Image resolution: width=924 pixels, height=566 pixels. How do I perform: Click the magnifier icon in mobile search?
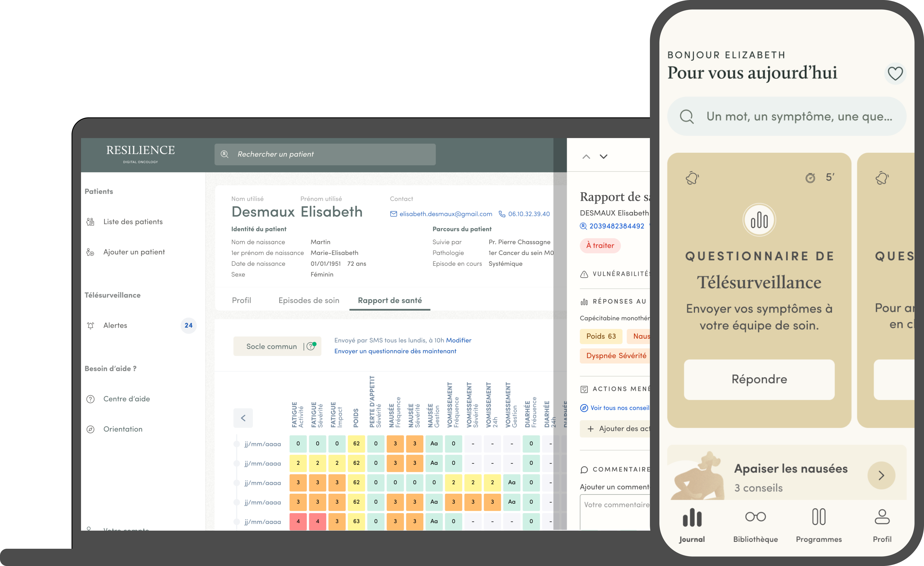[687, 117]
